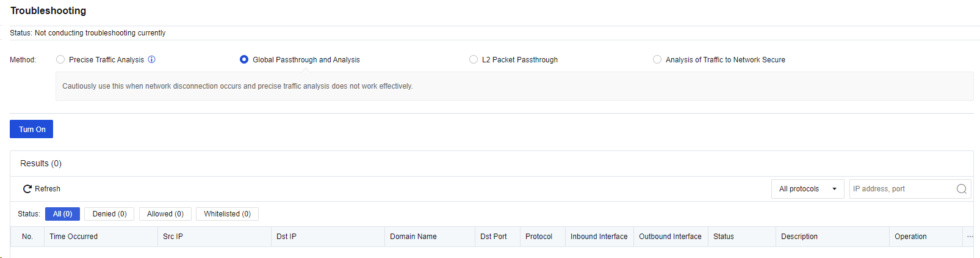Image resolution: width=980 pixels, height=258 pixels.
Task: Open the All protocols dropdown
Action: [807, 189]
